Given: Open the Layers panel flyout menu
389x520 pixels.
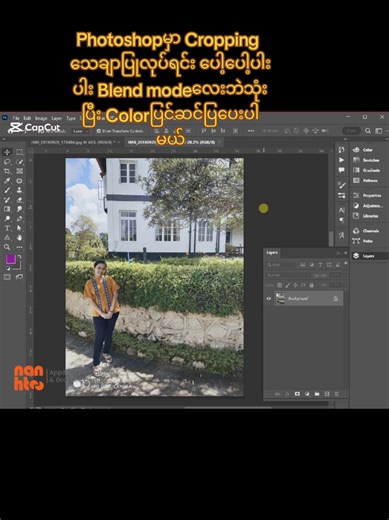Looking at the screenshot, I should (x=345, y=253).
